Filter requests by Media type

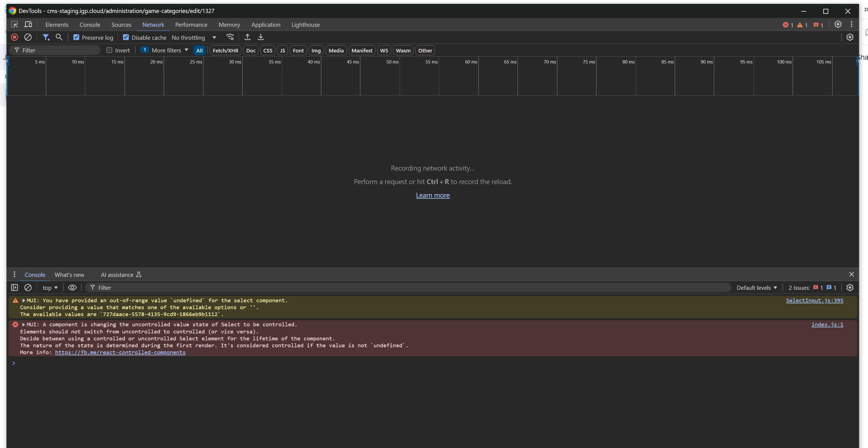click(x=336, y=50)
